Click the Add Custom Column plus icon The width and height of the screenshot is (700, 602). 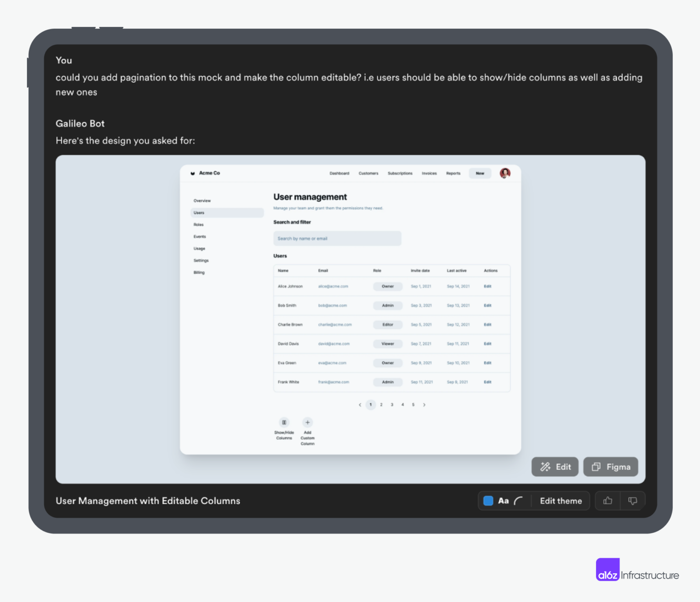308,422
